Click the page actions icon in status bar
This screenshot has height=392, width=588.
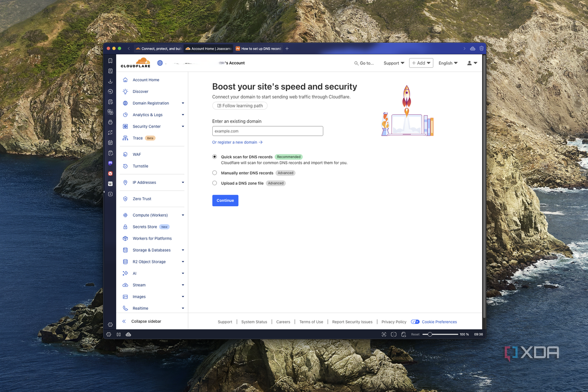click(x=404, y=334)
